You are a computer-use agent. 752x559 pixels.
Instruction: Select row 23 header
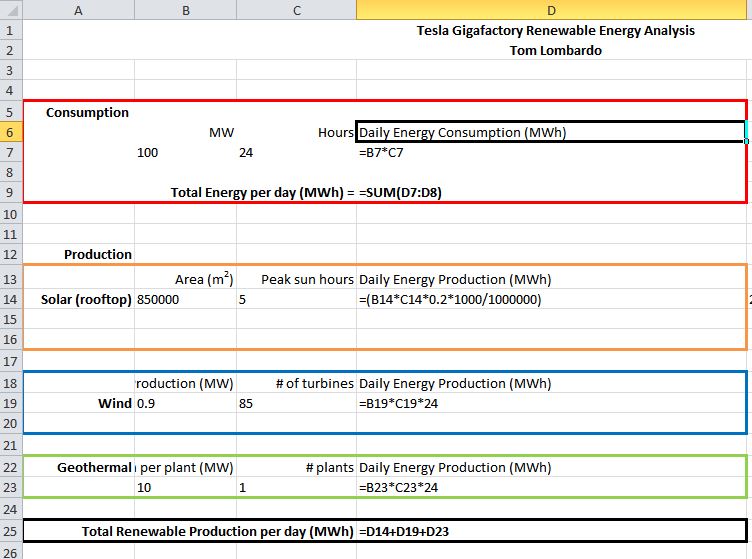(x=11, y=487)
